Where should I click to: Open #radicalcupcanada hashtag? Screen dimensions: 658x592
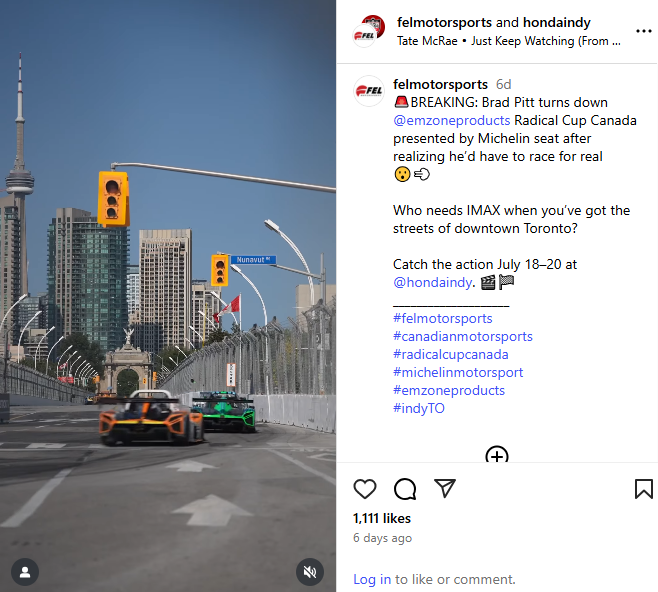click(x=451, y=355)
